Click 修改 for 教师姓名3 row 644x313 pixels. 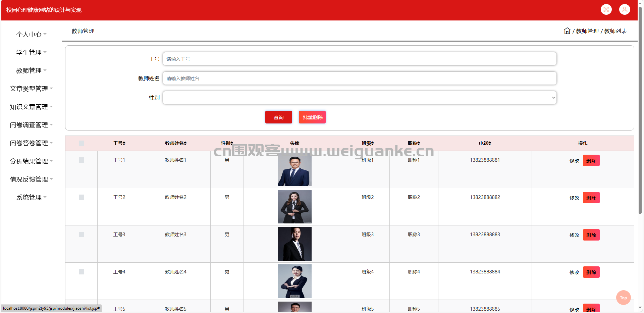click(574, 235)
